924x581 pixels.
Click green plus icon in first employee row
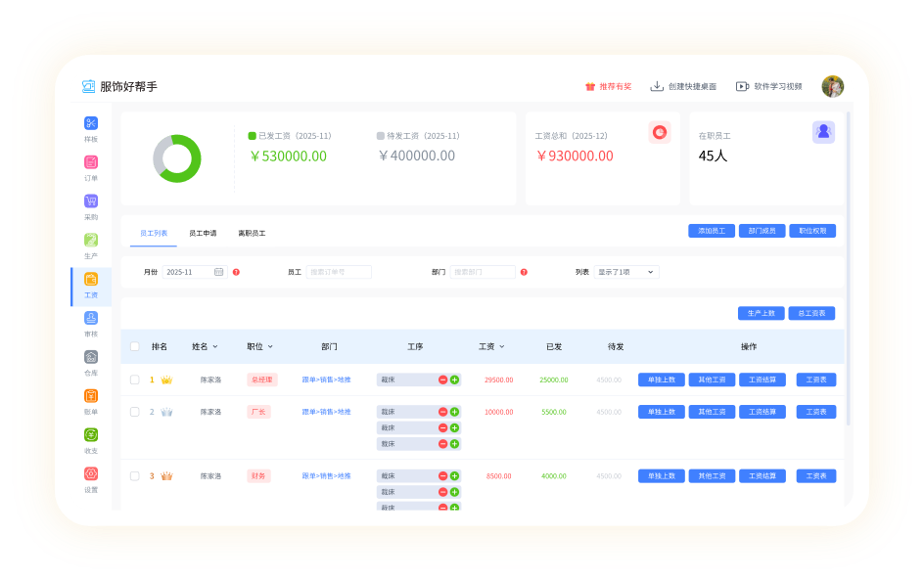(x=454, y=380)
